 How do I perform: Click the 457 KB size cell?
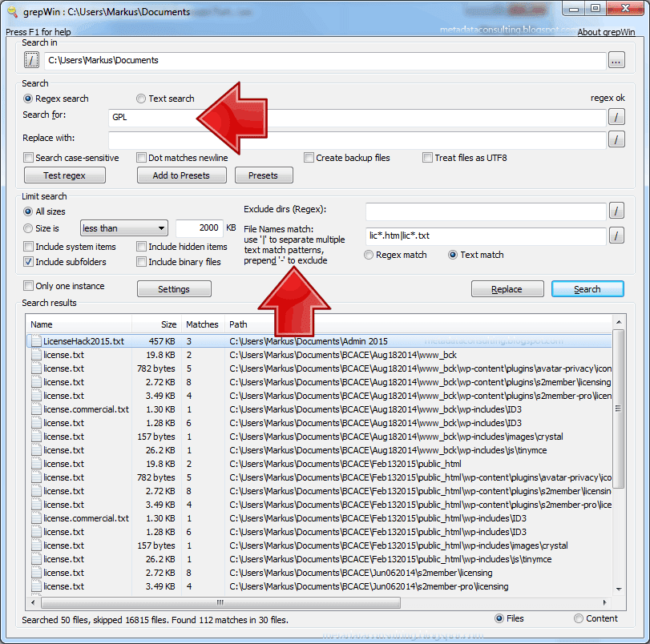(162, 341)
